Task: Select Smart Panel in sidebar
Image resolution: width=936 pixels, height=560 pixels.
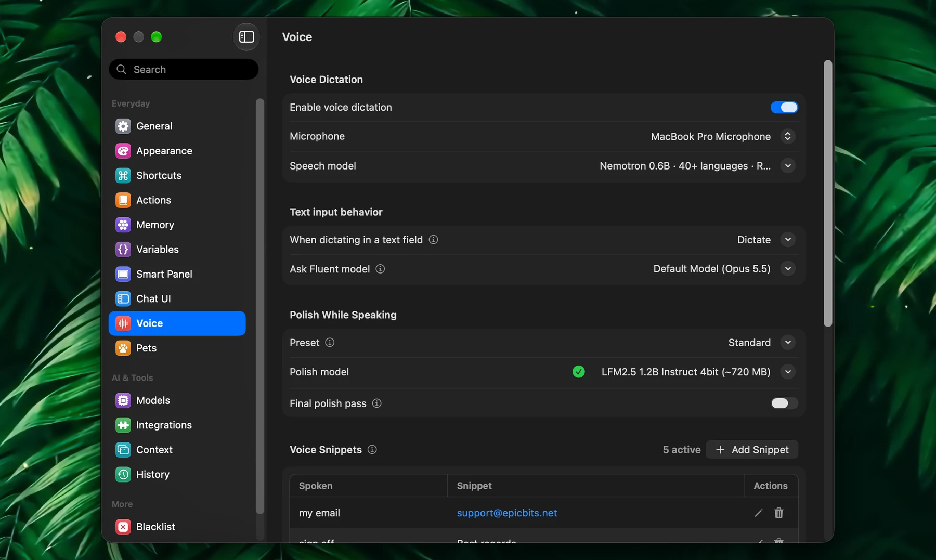Action: [x=177, y=274]
